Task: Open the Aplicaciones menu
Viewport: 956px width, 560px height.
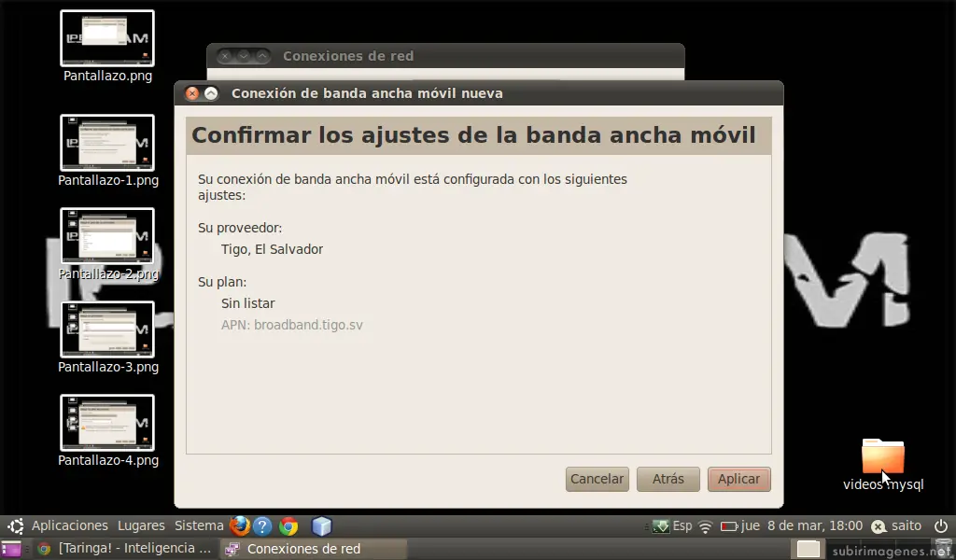Action: tap(69, 525)
